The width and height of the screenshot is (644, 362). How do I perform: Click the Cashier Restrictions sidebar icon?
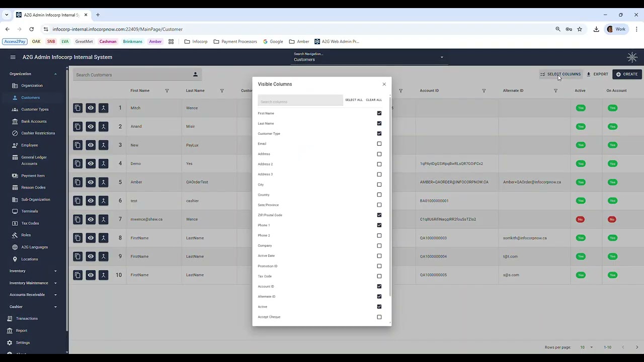click(15, 133)
